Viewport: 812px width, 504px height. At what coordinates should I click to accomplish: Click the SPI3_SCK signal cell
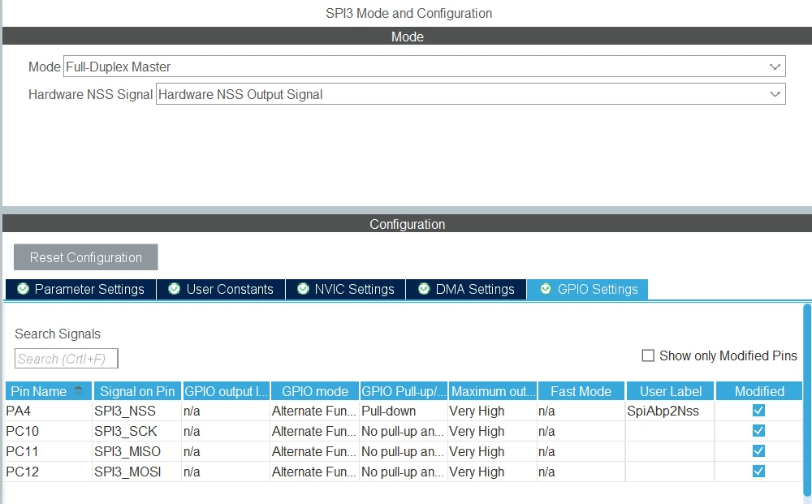click(x=137, y=431)
